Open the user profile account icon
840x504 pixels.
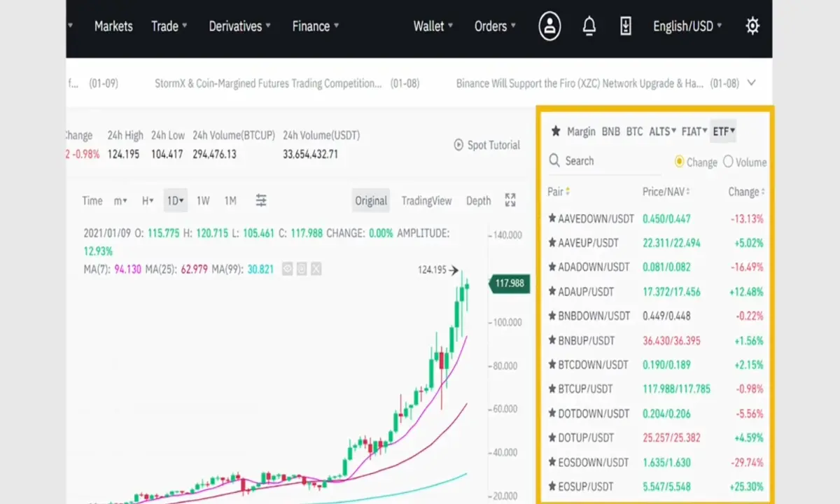click(x=550, y=27)
